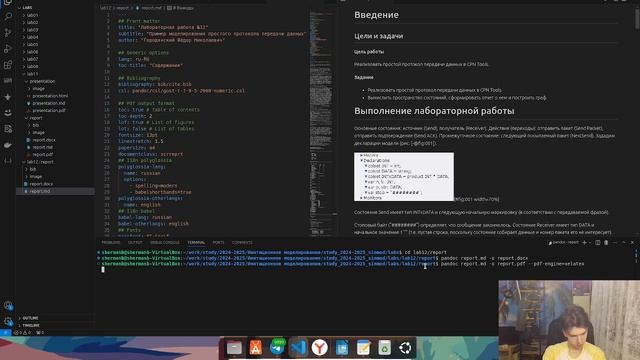Open the Extensions view
The height and width of the screenshot is (360, 640).
point(8,65)
